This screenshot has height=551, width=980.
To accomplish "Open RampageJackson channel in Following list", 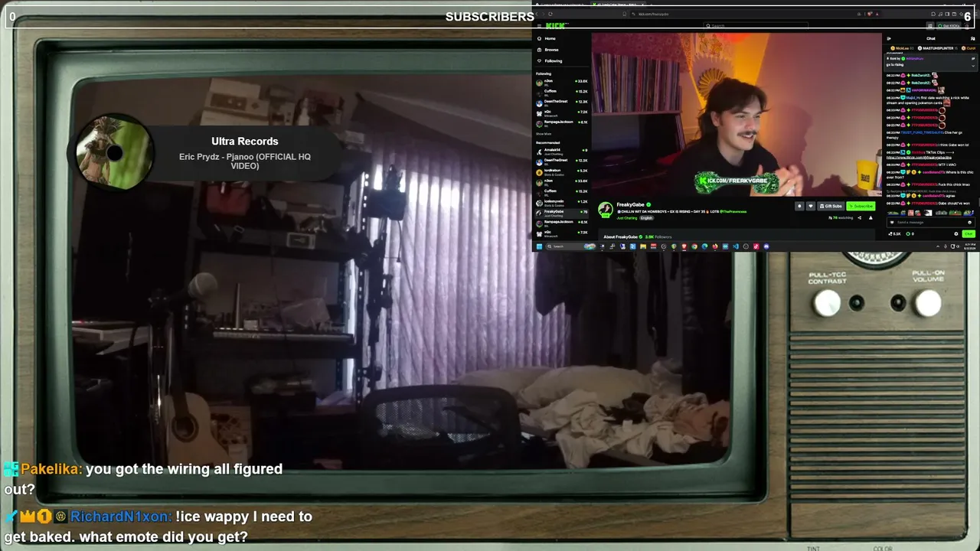I will [562, 123].
